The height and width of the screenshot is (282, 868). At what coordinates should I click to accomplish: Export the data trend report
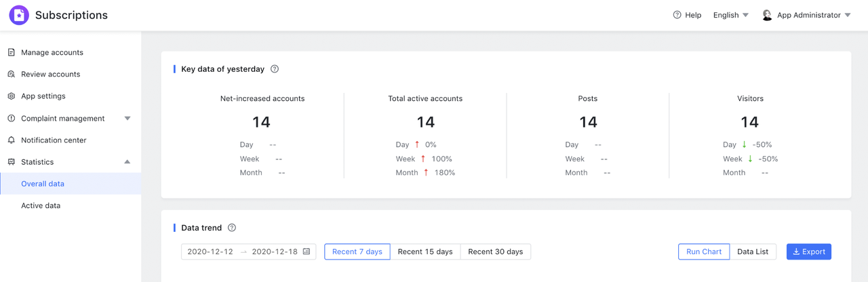[x=808, y=251]
